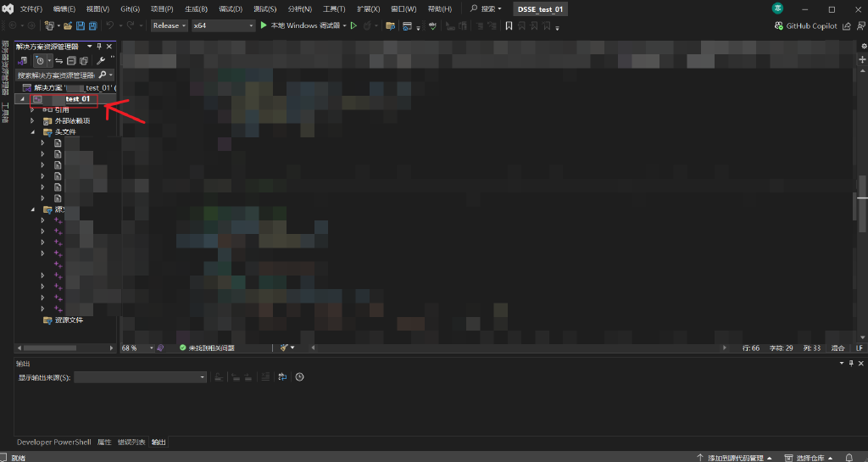Image resolution: width=868 pixels, height=462 pixels.
Task: Open the Release configuration dropdown
Action: click(169, 25)
